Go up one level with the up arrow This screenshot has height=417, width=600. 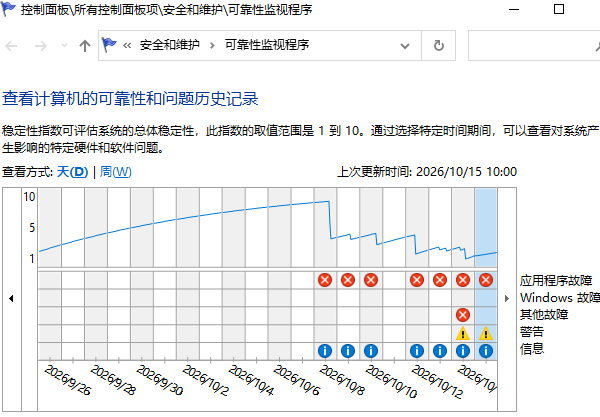85,46
